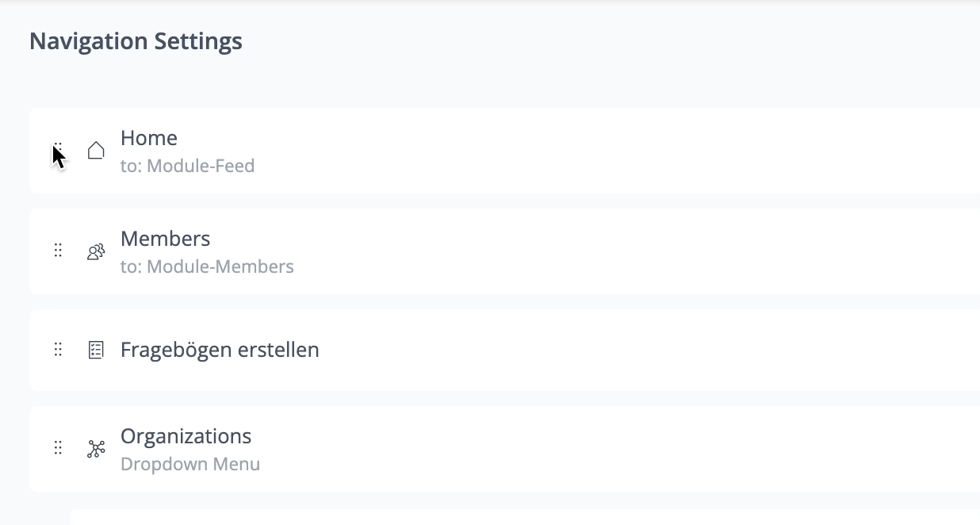Click the network icon beside Organizations
The width and height of the screenshot is (980, 525).
[x=96, y=449]
